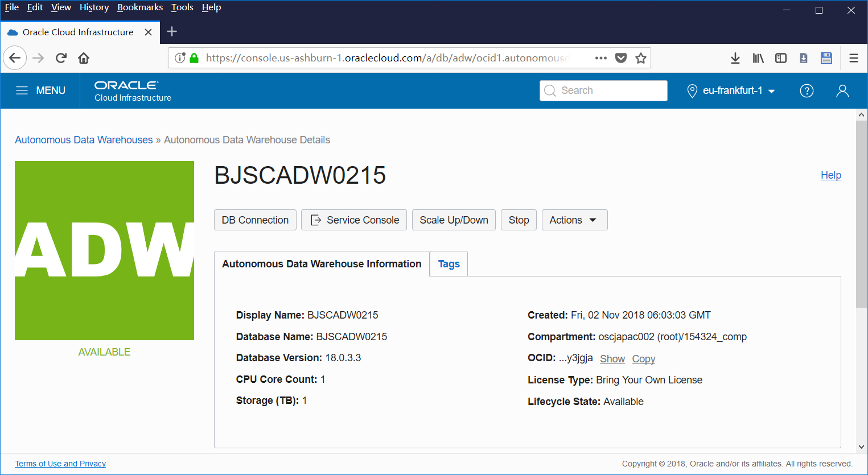Click Database Version value 18.0.3.3
This screenshot has width=868, height=475.
[x=343, y=358]
